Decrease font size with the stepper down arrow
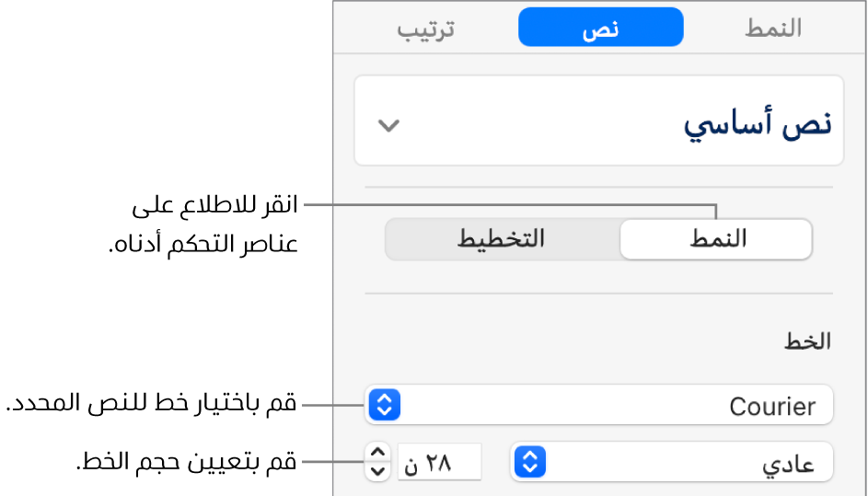Viewport: 868px width, 496px height. point(377,470)
